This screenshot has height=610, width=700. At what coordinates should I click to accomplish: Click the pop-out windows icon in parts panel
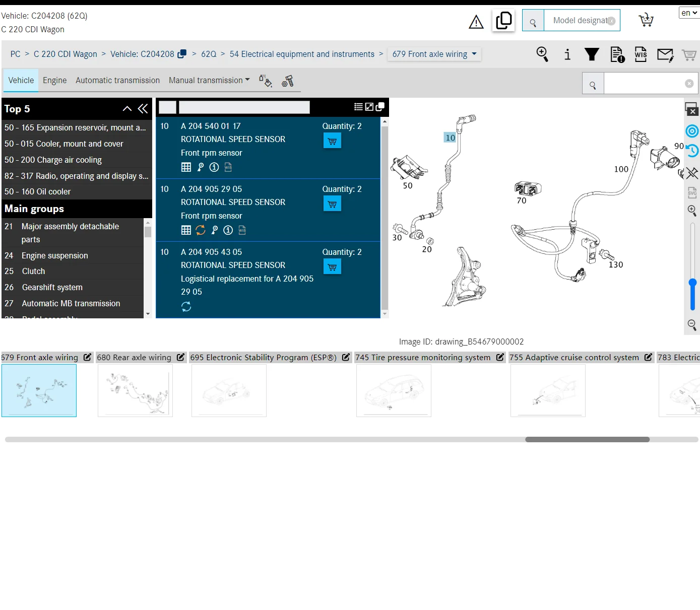click(x=380, y=107)
